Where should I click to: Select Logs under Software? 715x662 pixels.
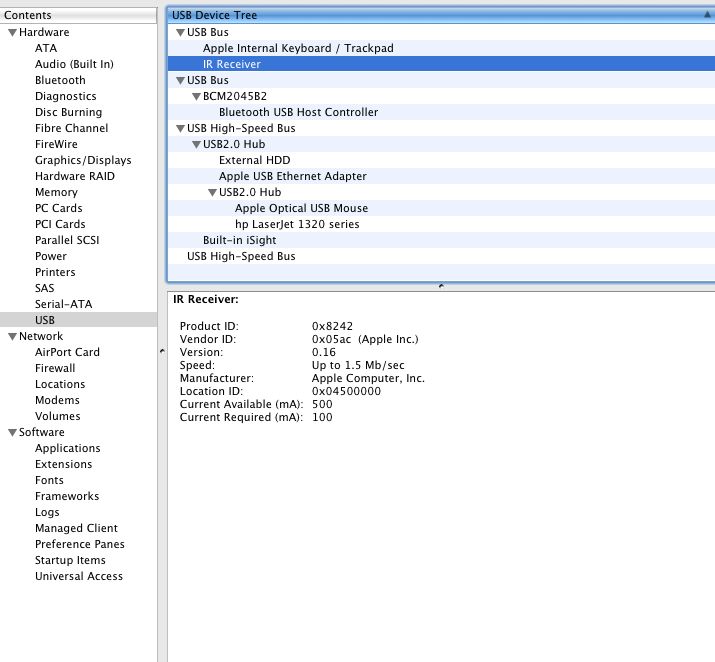click(x=47, y=512)
